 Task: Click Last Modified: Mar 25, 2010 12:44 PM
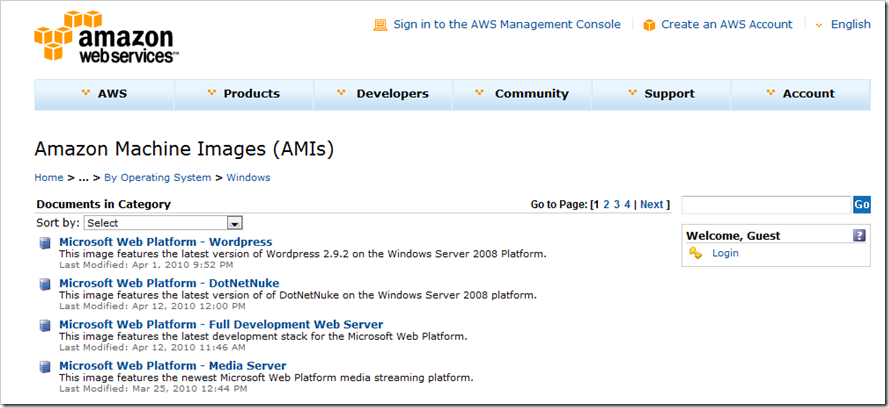153,389
